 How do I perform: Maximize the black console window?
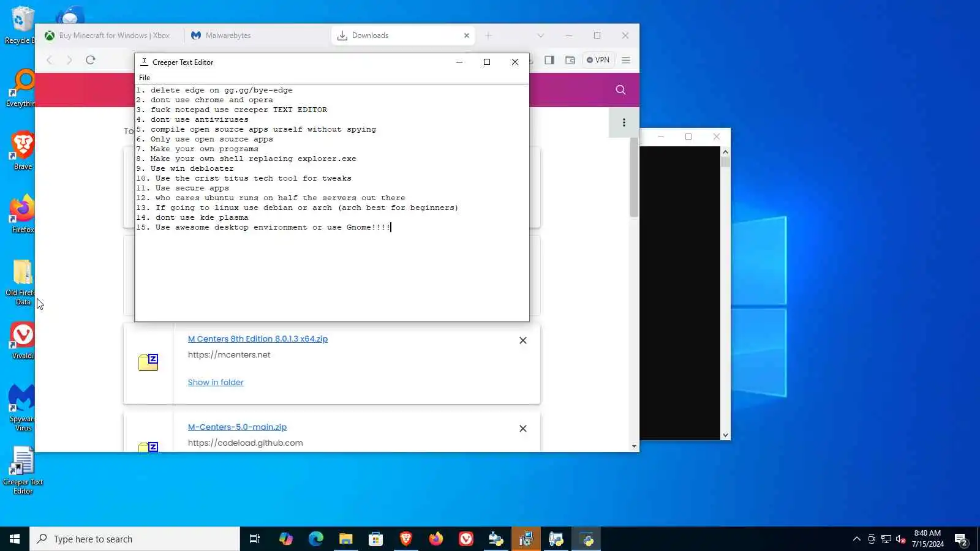click(x=688, y=137)
